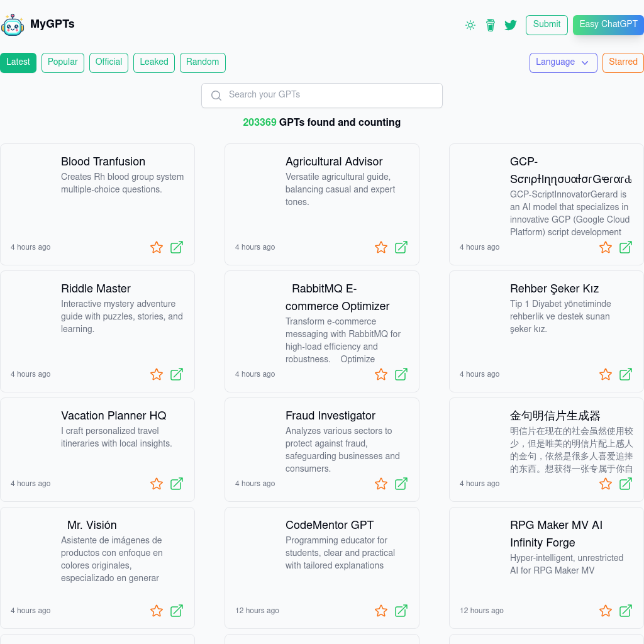Open GCP-ScriptInnovatorGerard external link icon
644x644 pixels.
tap(626, 247)
